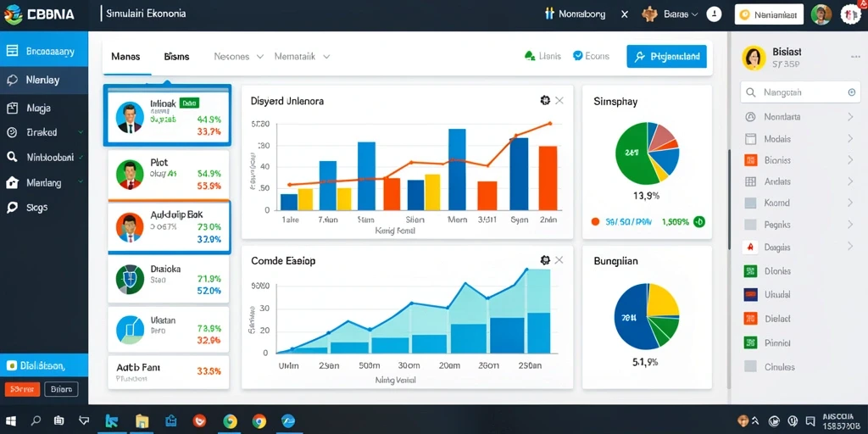Click the magnifier icon beside Nintoloobani in sidebar
The width and height of the screenshot is (868, 434).
click(x=12, y=157)
